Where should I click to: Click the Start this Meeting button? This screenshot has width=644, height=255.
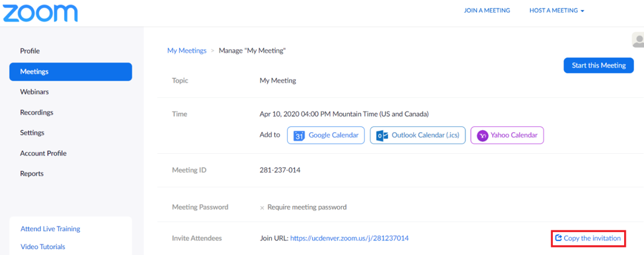point(598,65)
